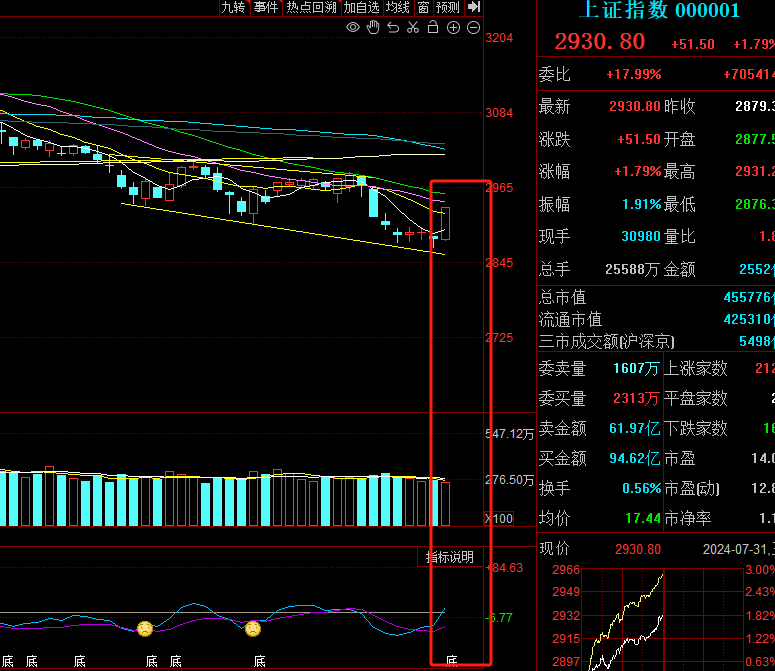The width and height of the screenshot is (775, 671).
Task: Open the 指标说明 indicator description
Action: [449, 557]
